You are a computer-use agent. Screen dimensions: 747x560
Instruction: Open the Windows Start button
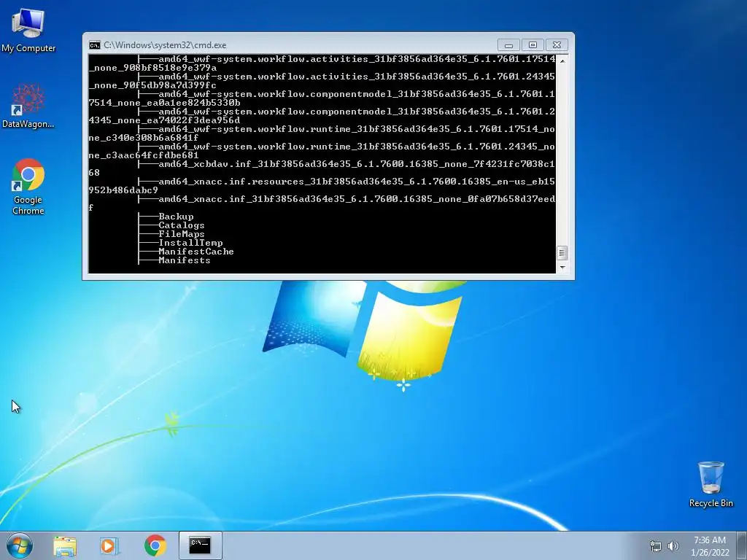pos(20,545)
